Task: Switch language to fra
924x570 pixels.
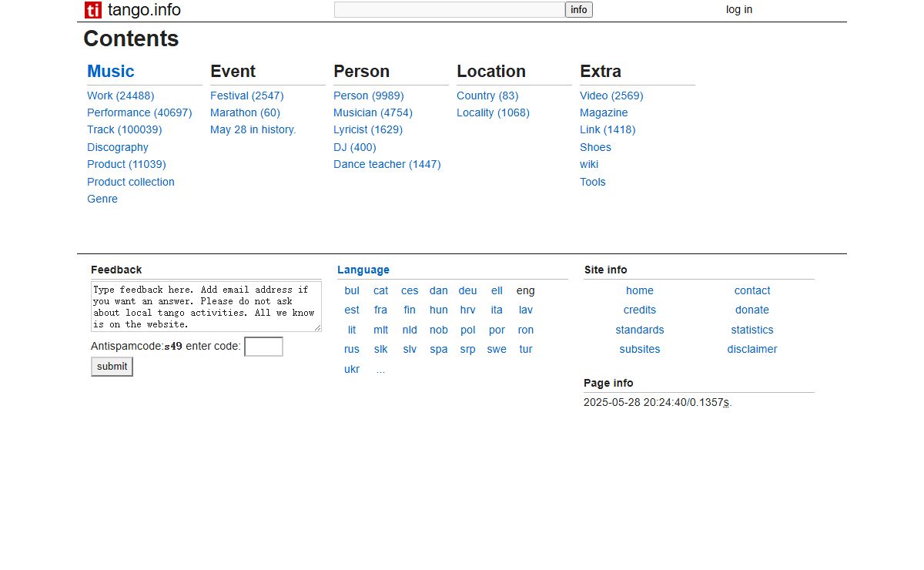Action: 381,310
